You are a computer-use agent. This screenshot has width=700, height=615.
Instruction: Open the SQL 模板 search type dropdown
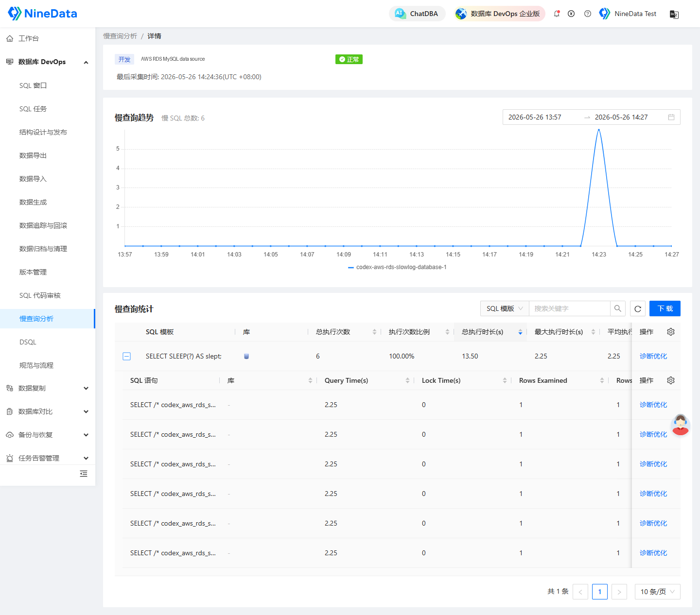click(505, 308)
